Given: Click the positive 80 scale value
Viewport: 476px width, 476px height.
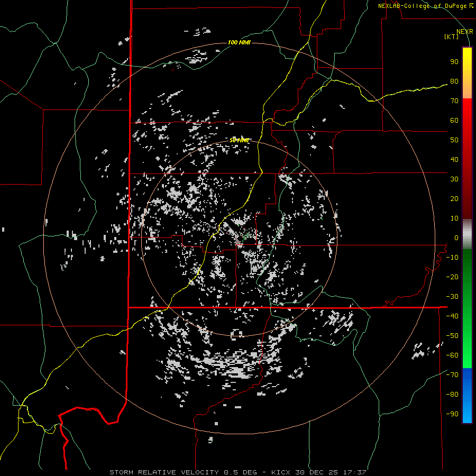Looking at the screenshot, I should pos(454,81).
